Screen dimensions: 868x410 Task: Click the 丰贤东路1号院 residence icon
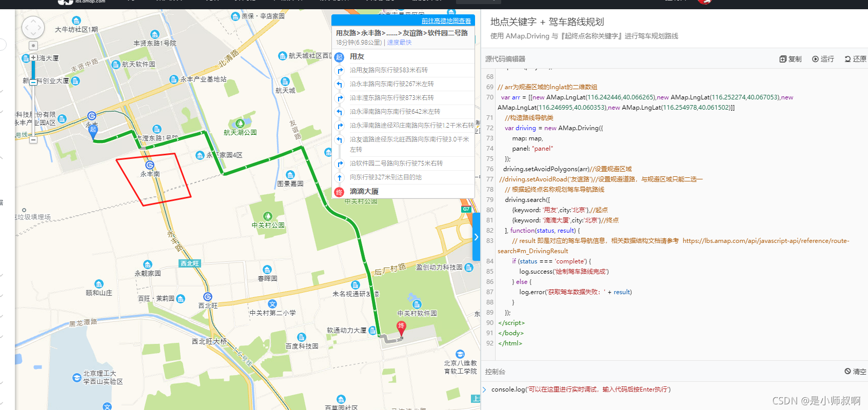point(155,34)
